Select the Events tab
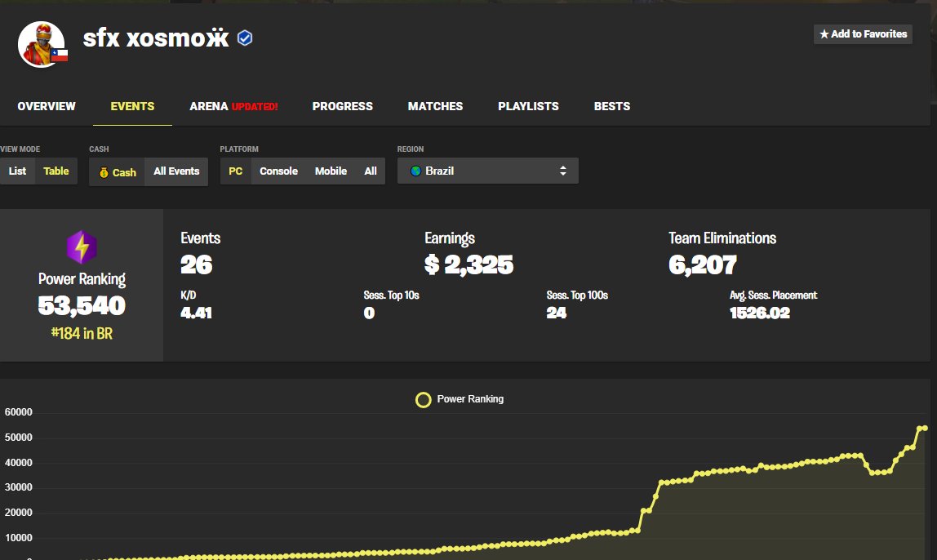Viewport: 937px width, 560px height. (x=133, y=106)
